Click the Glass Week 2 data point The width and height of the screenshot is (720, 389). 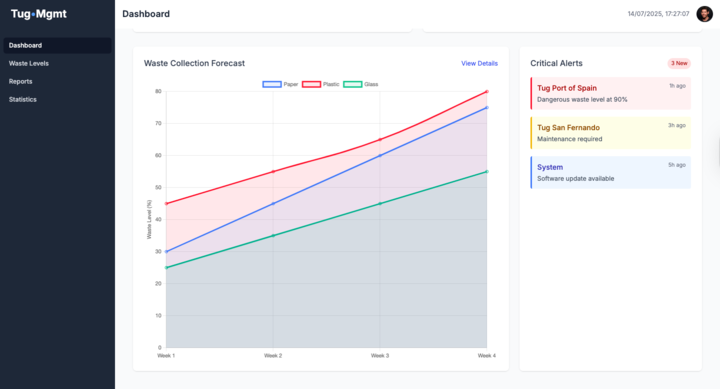tap(273, 236)
